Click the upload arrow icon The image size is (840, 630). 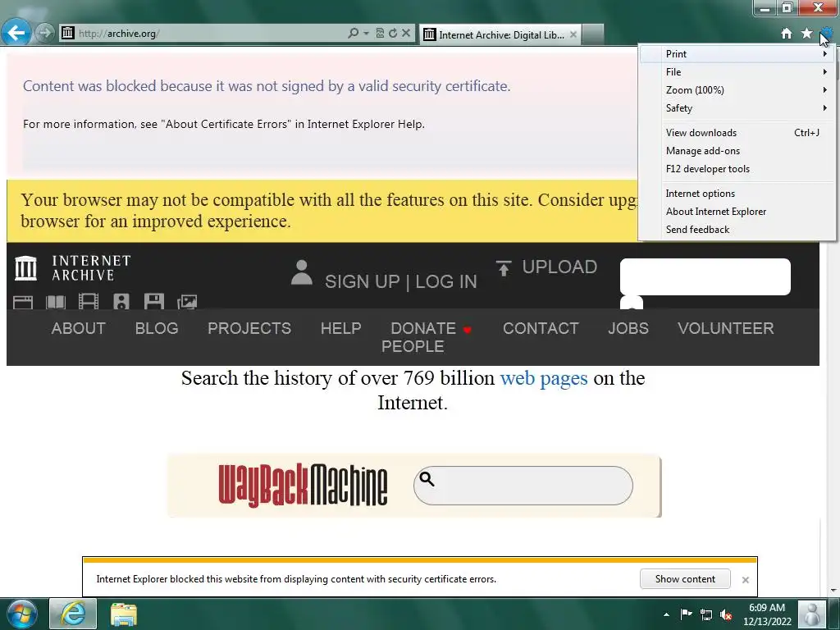pyautogui.click(x=503, y=268)
